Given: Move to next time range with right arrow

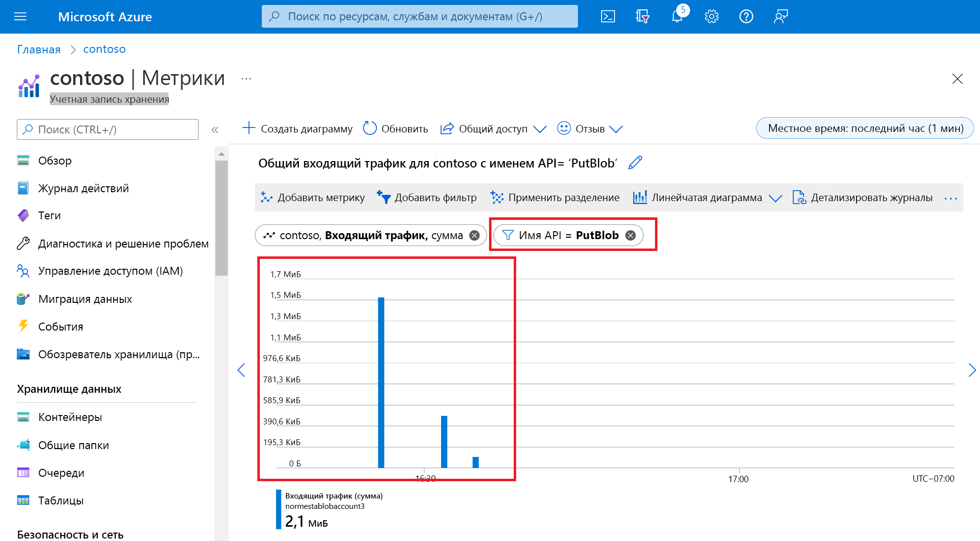Looking at the screenshot, I should point(972,370).
